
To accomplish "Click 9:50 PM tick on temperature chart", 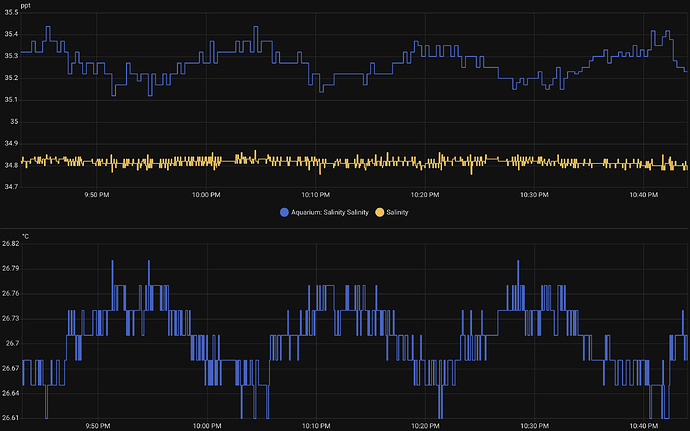I will click(x=97, y=425).
